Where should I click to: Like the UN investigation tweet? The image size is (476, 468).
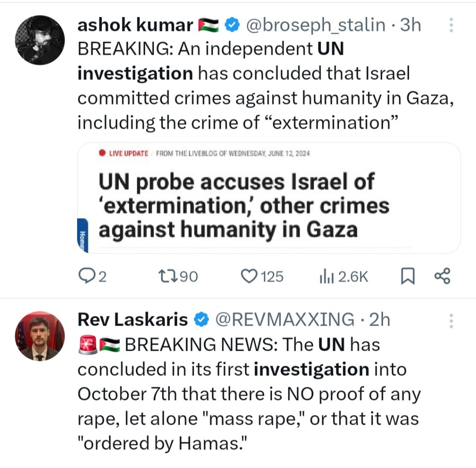point(250,277)
